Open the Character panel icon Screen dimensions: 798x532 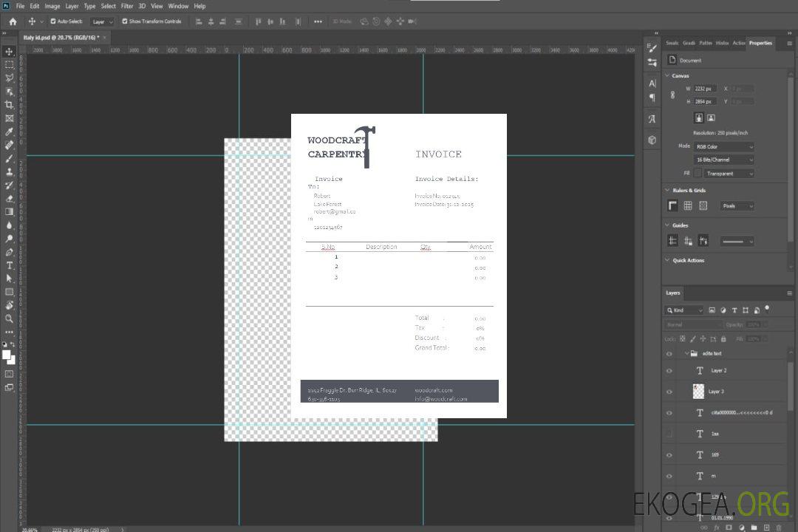652,83
